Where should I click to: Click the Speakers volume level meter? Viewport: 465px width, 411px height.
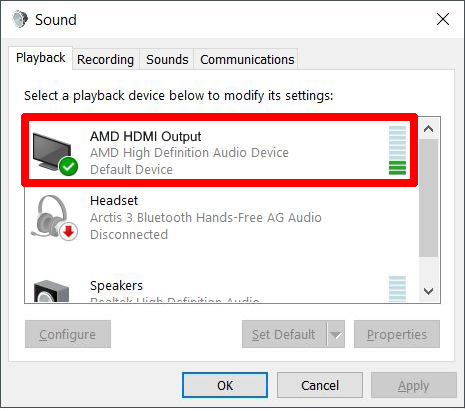point(397,289)
